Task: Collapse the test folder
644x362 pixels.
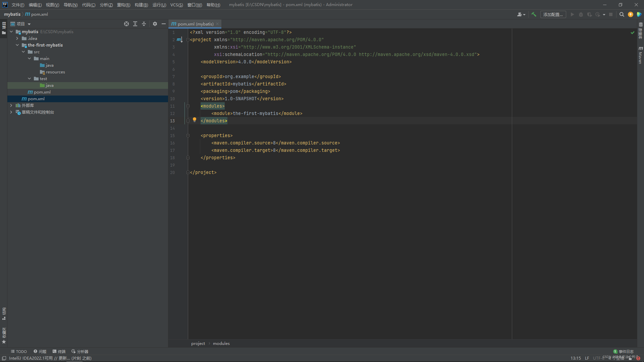Action: point(30,79)
